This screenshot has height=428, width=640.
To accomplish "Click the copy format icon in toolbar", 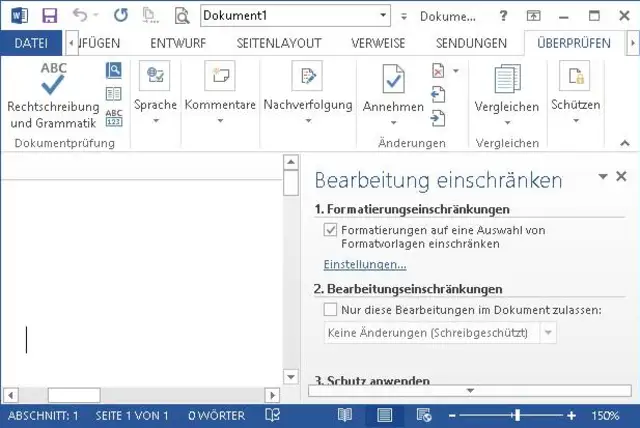I will pos(150,16).
